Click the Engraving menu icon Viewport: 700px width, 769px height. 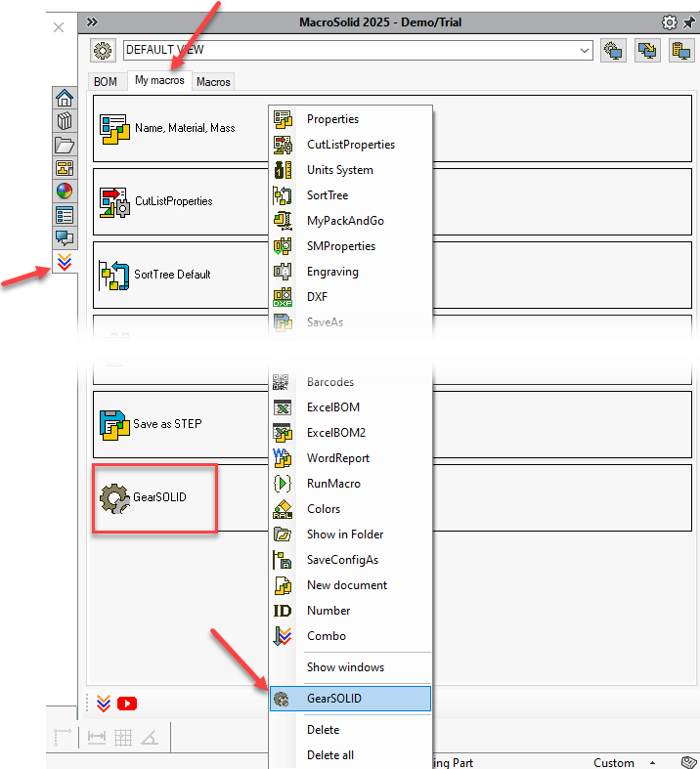click(283, 272)
